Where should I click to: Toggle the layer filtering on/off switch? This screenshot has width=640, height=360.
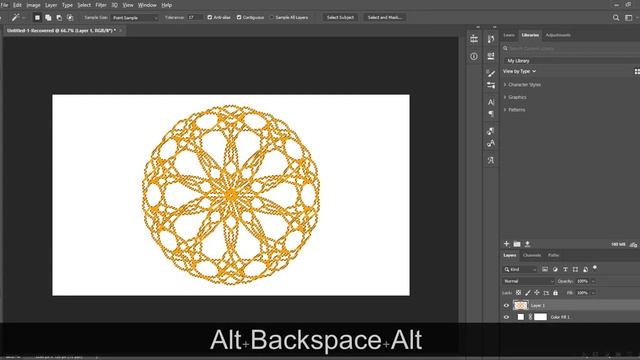[x=595, y=268]
